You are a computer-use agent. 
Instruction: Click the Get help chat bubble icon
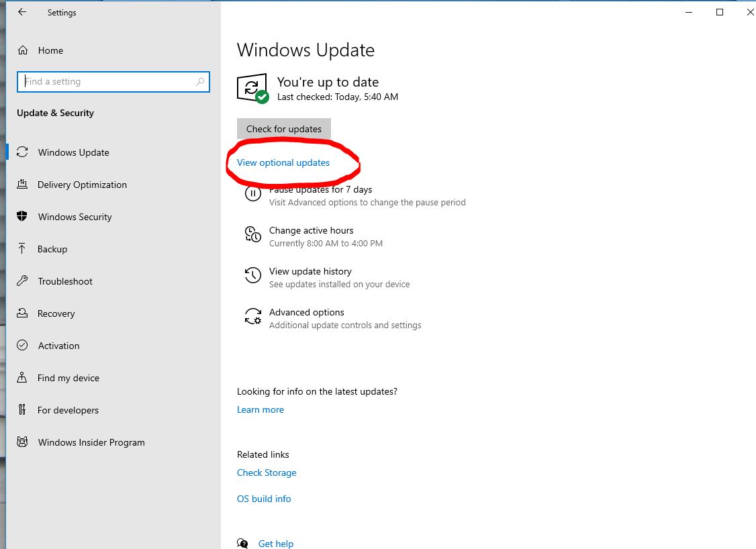tap(242, 543)
